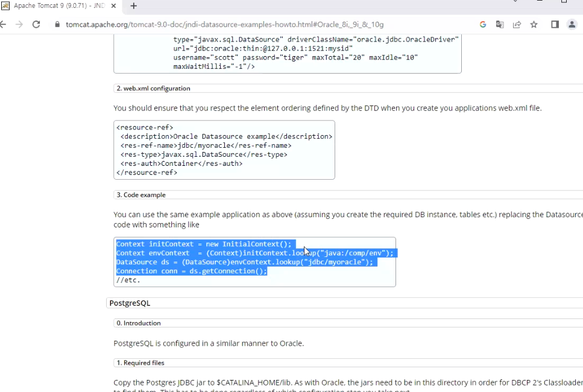The height and width of the screenshot is (392, 583).
Task: Reload the page with the refresh icon
Action: pos(36,25)
